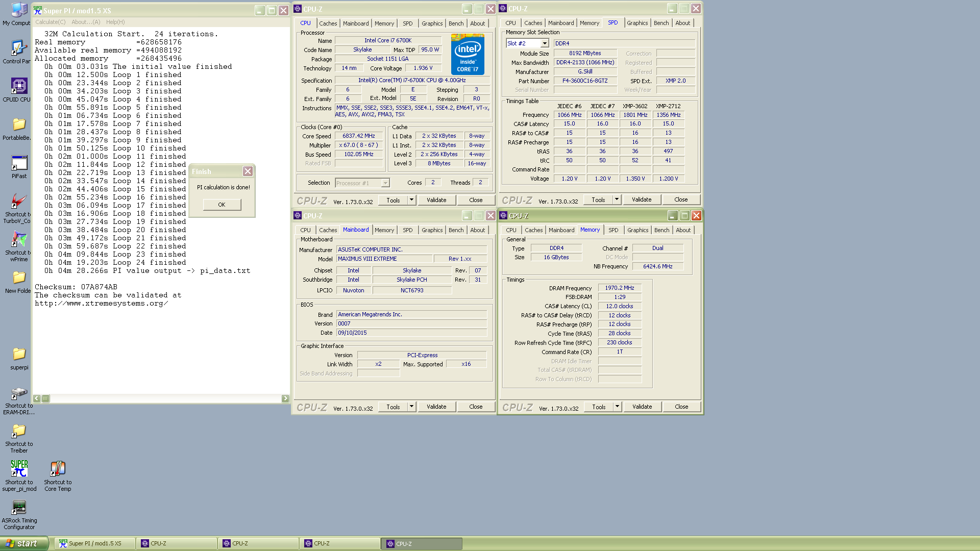Open My Computer desktop icon
980x551 pixels.
[19, 14]
